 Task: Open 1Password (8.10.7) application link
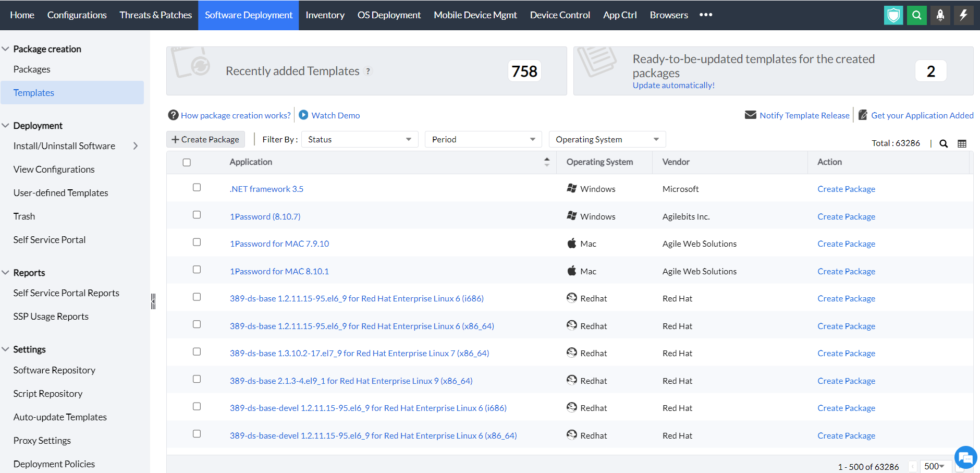tap(265, 216)
